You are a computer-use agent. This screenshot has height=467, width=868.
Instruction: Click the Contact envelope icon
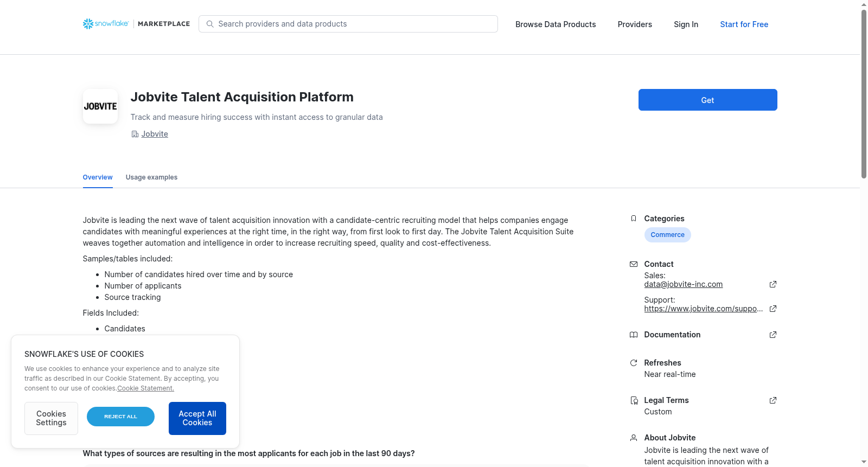(634, 264)
